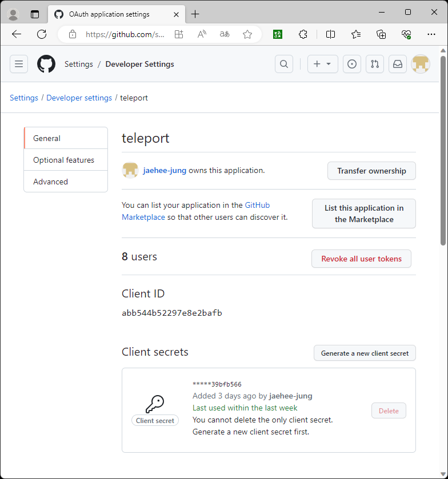Open the Issues icon in header
Viewport: 448px width, 479px height.
tap(352, 64)
